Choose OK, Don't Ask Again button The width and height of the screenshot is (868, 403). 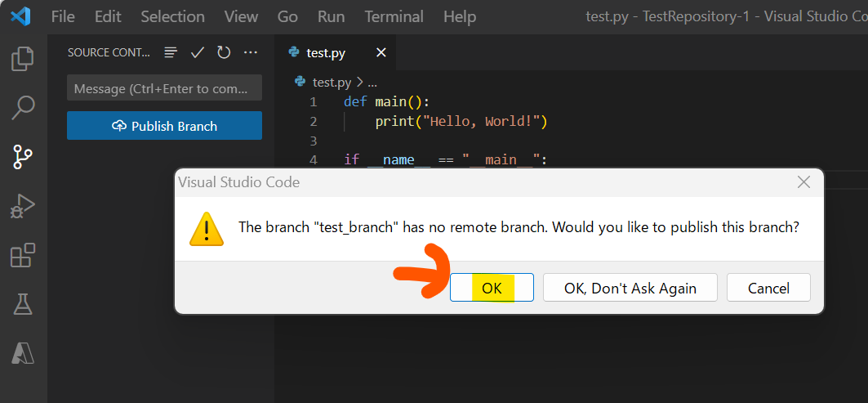pyautogui.click(x=630, y=288)
